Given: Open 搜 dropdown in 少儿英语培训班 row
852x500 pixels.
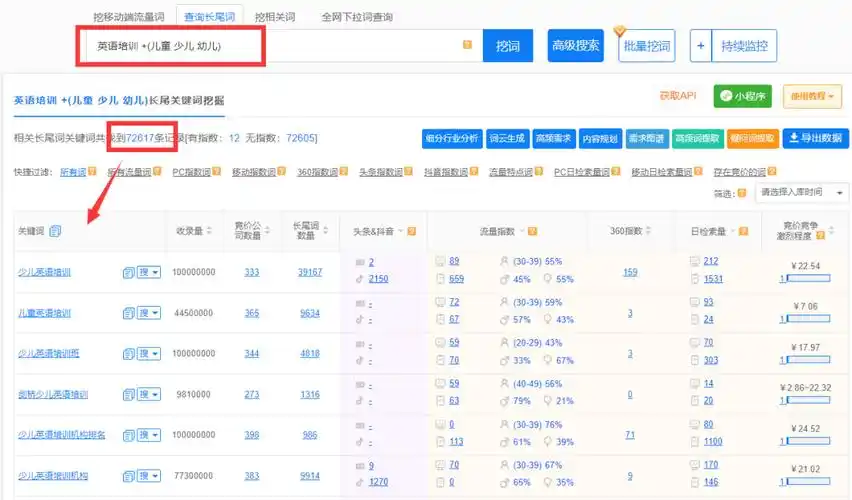Looking at the screenshot, I should point(149,354).
